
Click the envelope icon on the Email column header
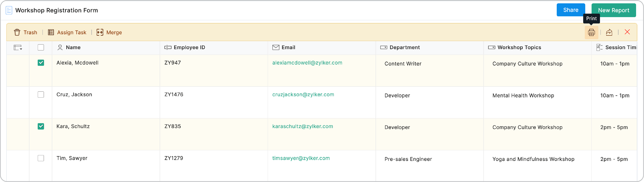[276, 47]
